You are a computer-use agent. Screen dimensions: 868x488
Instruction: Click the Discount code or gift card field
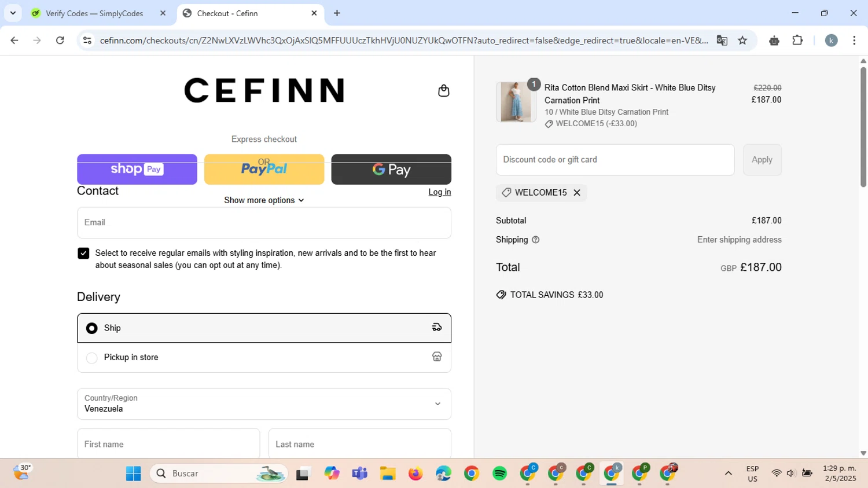coord(615,160)
